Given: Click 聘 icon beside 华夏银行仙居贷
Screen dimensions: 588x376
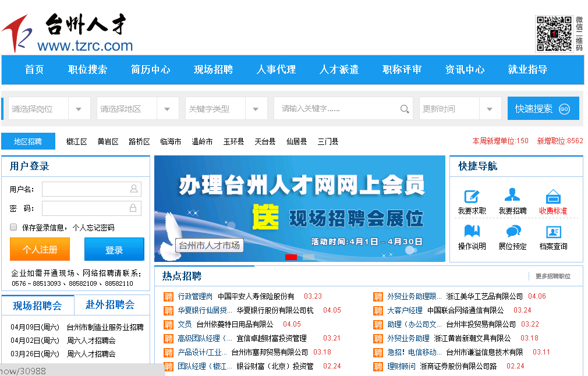Looking at the screenshot, I should [x=168, y=311].
